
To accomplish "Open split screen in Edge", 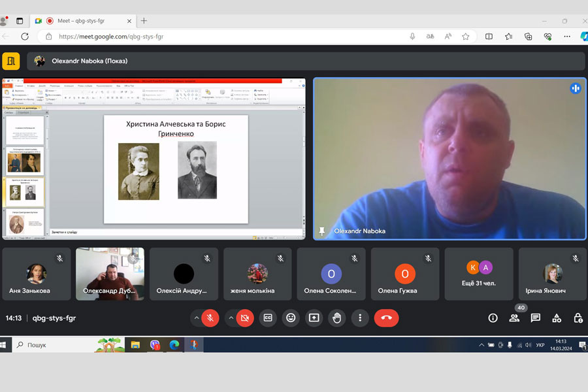I will [x=489, y=37].
